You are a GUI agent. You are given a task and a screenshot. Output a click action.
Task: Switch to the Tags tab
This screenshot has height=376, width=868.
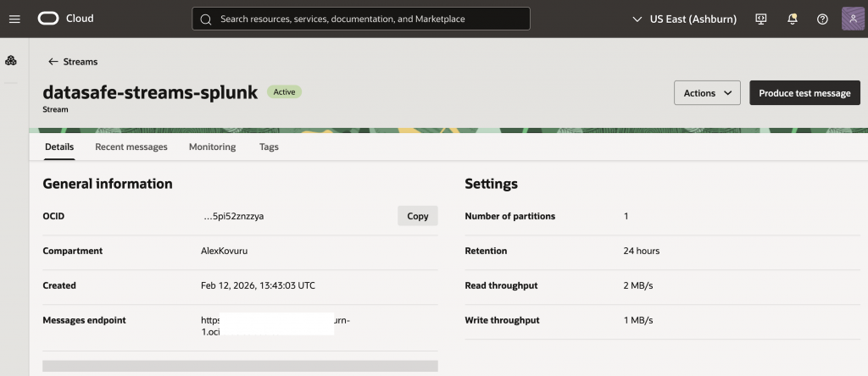click(269, 147)
